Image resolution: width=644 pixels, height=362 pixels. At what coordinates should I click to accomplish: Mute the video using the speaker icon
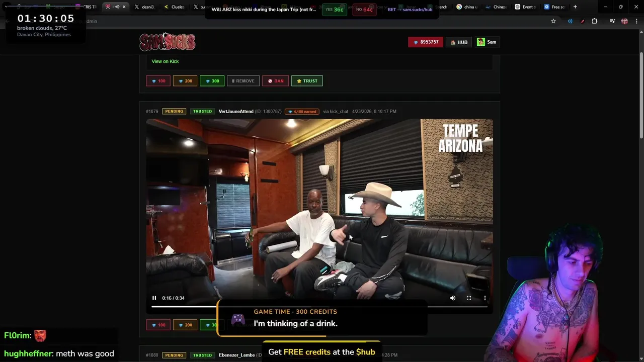[x=452, y=298]
